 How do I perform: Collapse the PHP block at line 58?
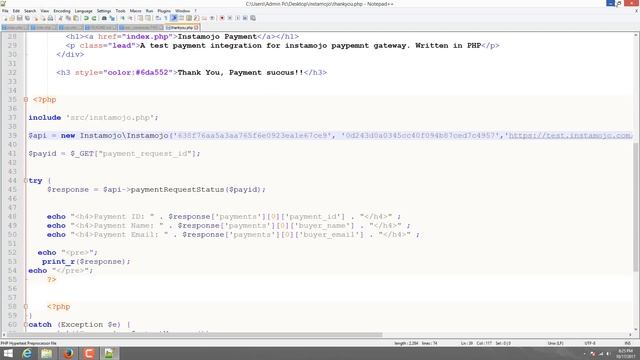pos(26,307)
